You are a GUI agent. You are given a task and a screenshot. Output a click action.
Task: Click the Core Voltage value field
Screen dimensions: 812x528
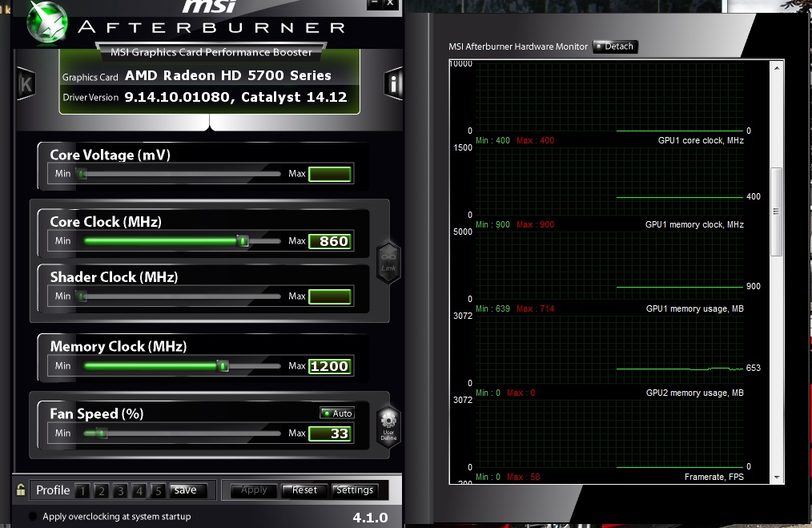tap(331, 174)
